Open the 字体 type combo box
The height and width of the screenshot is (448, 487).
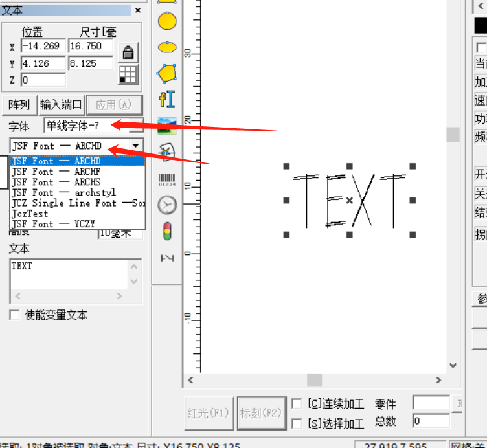click(x=93, y=126)
